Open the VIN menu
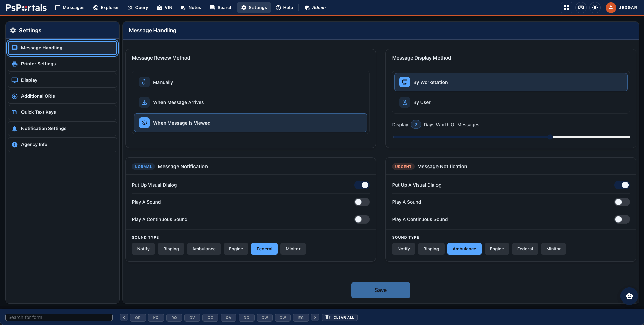 (165, 8)
